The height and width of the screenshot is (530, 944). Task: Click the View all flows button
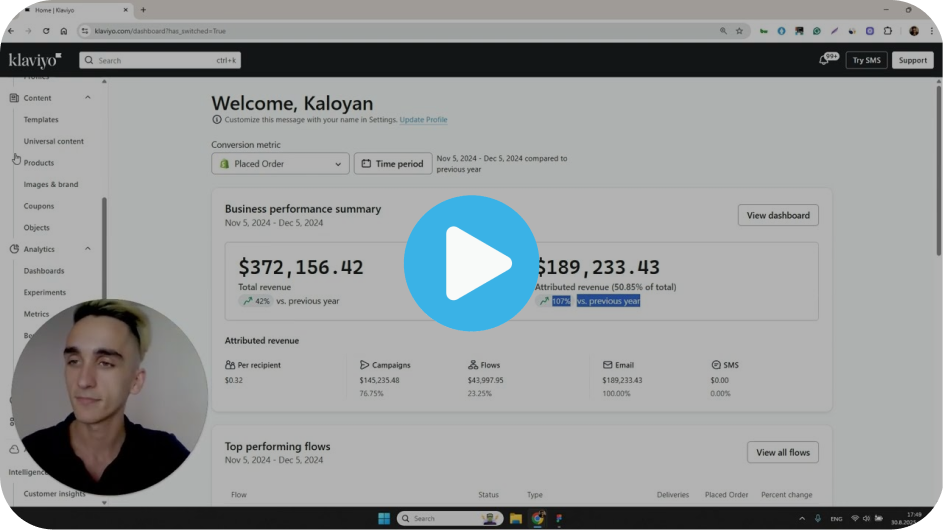[x=782, y=452]
